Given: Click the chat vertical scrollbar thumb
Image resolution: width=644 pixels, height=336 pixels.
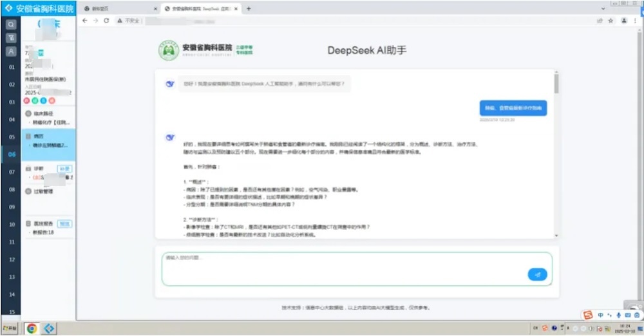Looking at the screenshot, I should click(x=556, y=84).
